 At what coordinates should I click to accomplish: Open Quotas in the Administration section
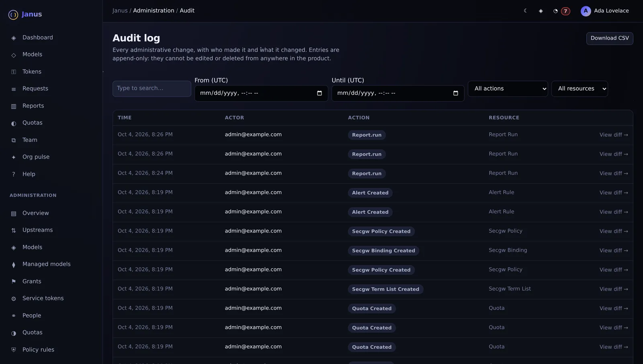(x=32, y=332)
